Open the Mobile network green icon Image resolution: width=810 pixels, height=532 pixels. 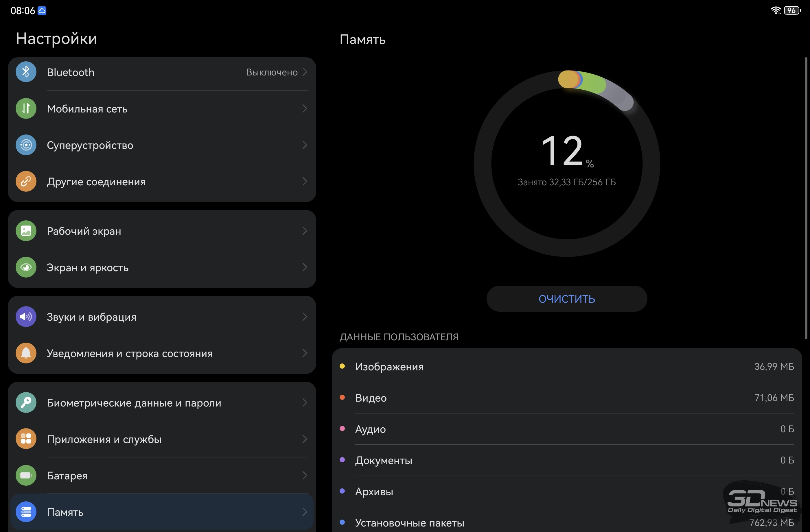26,108
